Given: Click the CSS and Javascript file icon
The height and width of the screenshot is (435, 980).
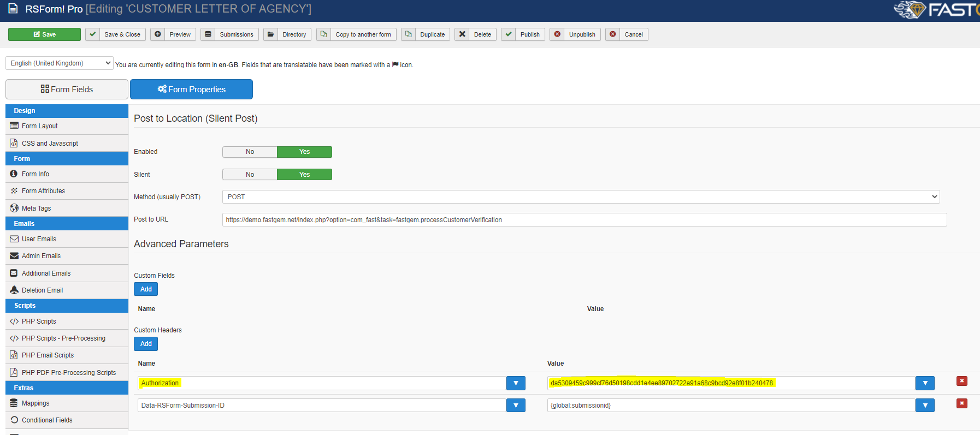Looking at the screenshot, I should (x=14, y=143).
